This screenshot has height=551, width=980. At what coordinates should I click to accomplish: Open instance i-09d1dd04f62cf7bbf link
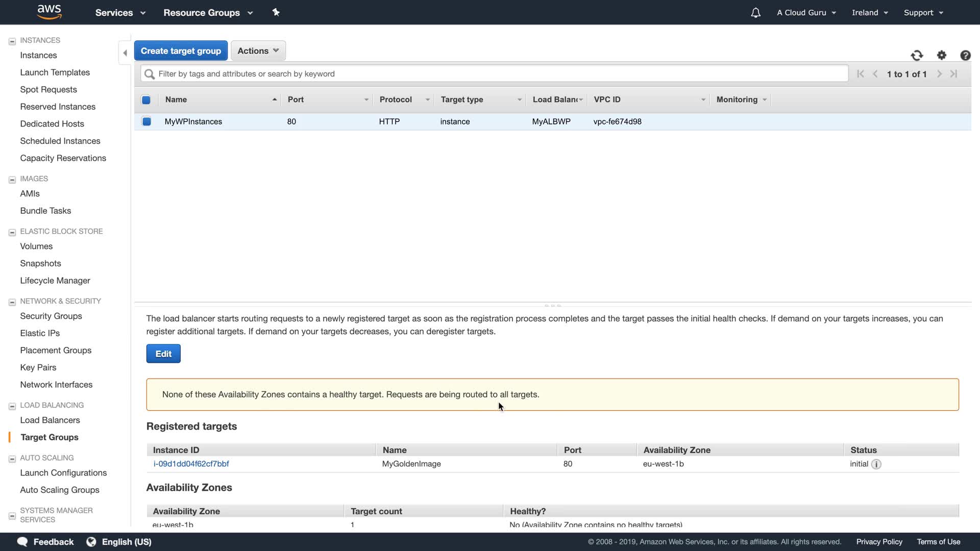coord(191,464)
